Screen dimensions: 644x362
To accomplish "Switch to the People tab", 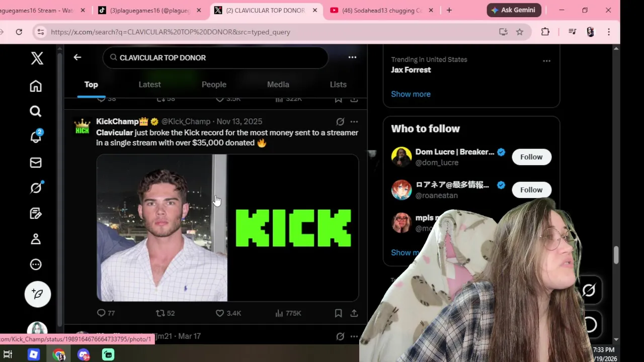I will (214, 84).
